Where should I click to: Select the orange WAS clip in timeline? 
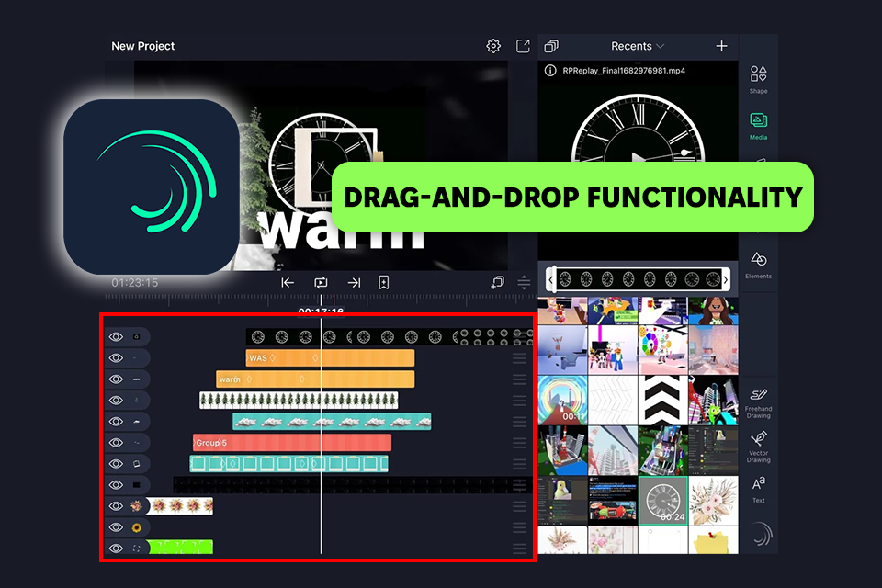click(x=330, y=358)
